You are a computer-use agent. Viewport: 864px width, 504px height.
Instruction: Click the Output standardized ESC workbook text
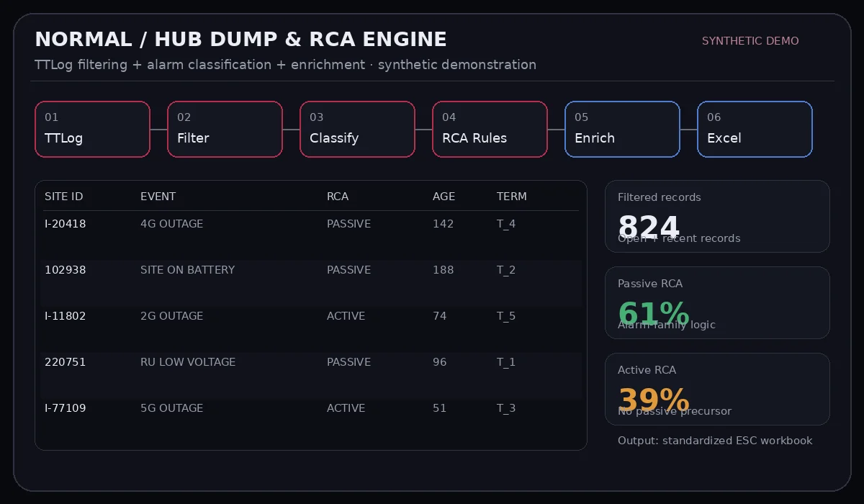pos(715,441)
